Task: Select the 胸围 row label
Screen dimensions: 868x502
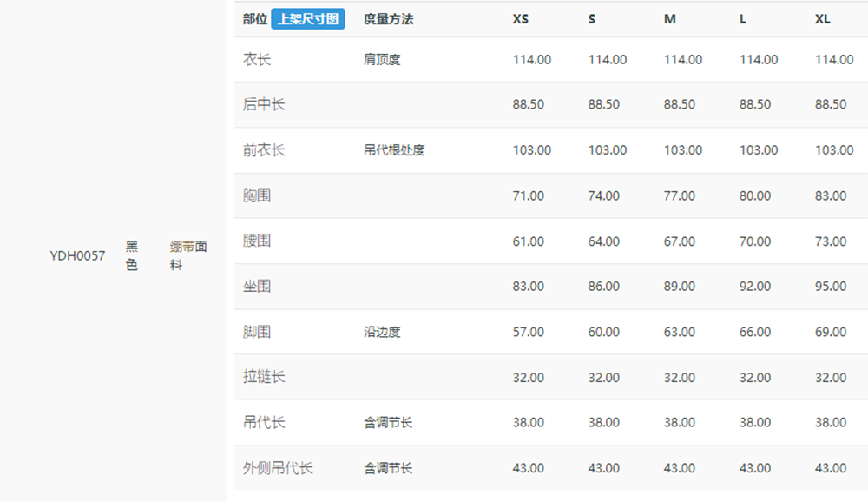Action: pos(257,195)
